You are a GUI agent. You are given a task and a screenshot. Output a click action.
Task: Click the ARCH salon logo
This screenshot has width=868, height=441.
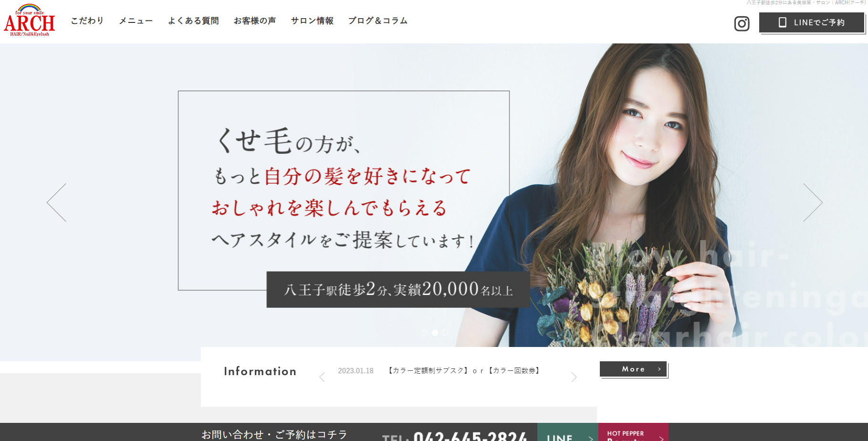(30, 20)
